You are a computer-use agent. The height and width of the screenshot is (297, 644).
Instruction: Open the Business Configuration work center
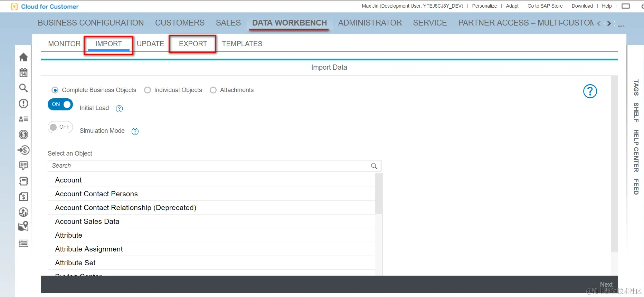click(x=91, y=23)
